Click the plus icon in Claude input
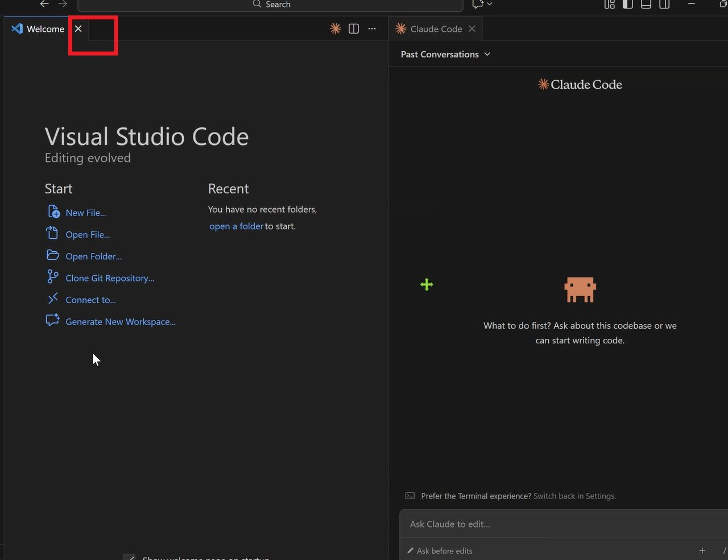Viewport: 728px width, 560px height. click(702, 550)
